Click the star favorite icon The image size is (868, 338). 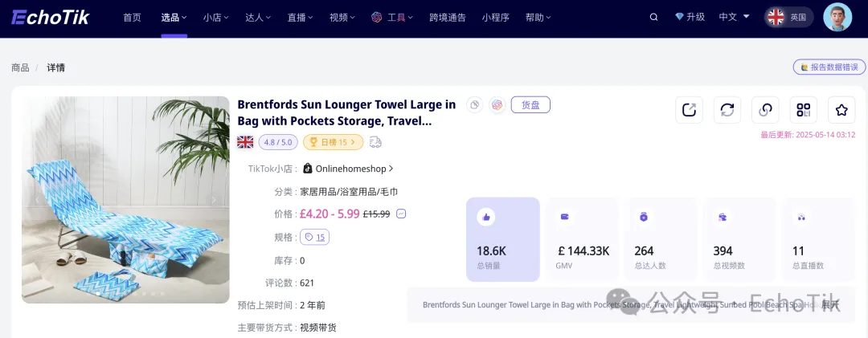tap(841, 109)
